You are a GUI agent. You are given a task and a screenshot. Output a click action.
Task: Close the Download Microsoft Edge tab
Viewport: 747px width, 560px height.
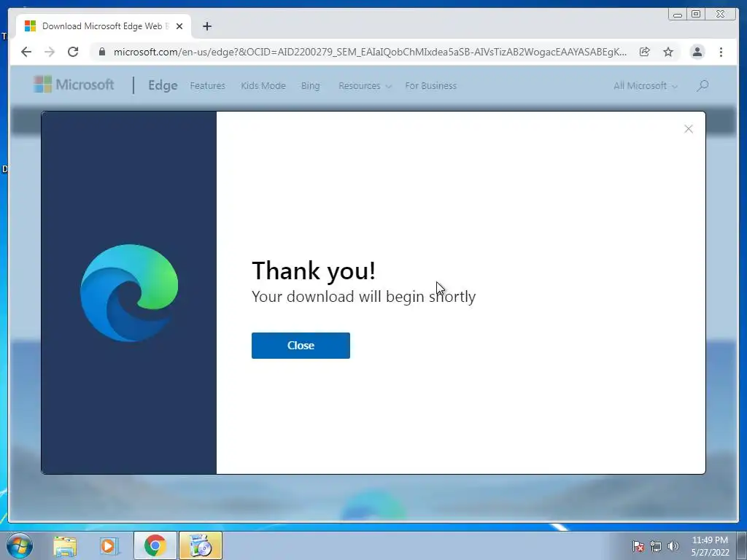click(x=179, y=26)
